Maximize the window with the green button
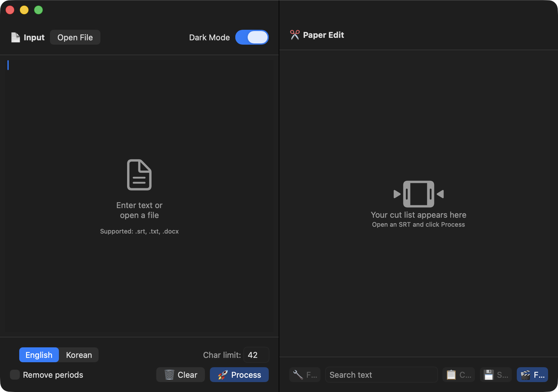 click(38, 10)
